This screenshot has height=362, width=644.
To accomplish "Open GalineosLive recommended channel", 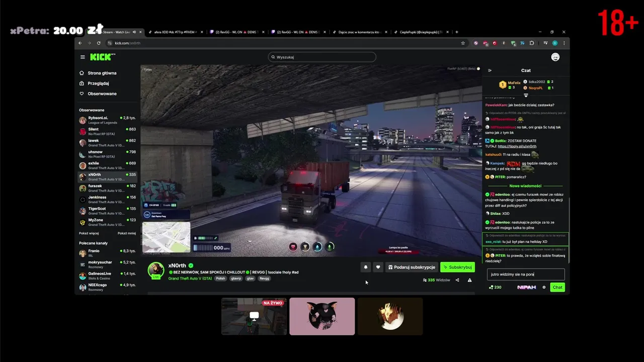I will coord(107,276).
